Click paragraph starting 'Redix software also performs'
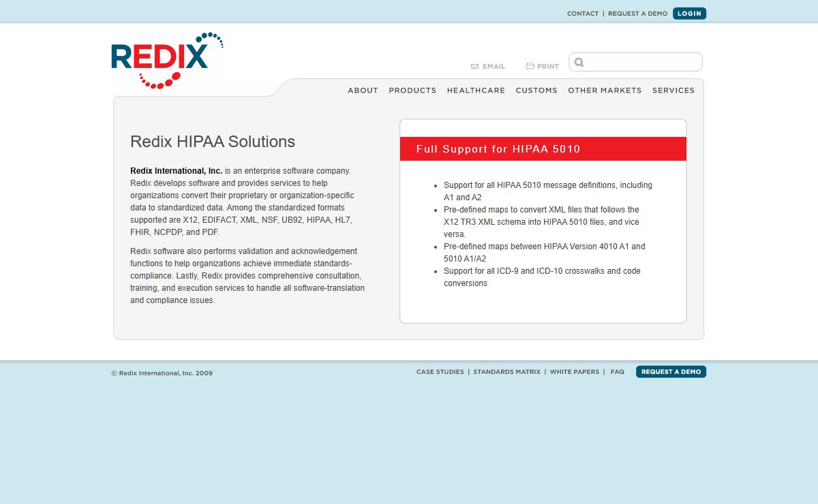The height and width of the screenshot is (504, 818). coord(247,276)
